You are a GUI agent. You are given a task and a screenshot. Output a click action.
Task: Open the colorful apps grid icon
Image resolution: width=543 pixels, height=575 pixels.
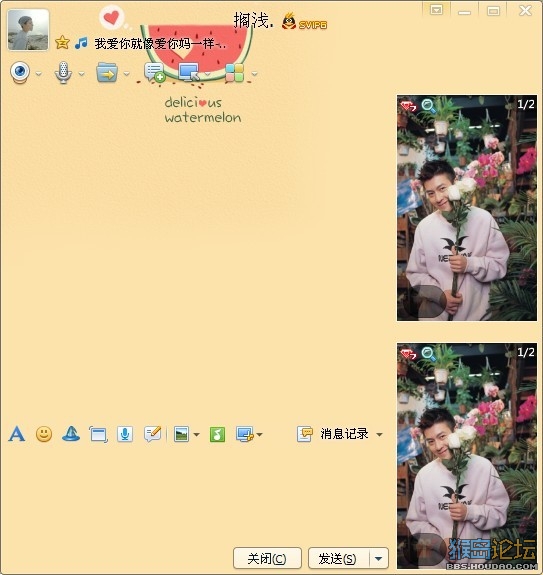(x=234, y=73)
